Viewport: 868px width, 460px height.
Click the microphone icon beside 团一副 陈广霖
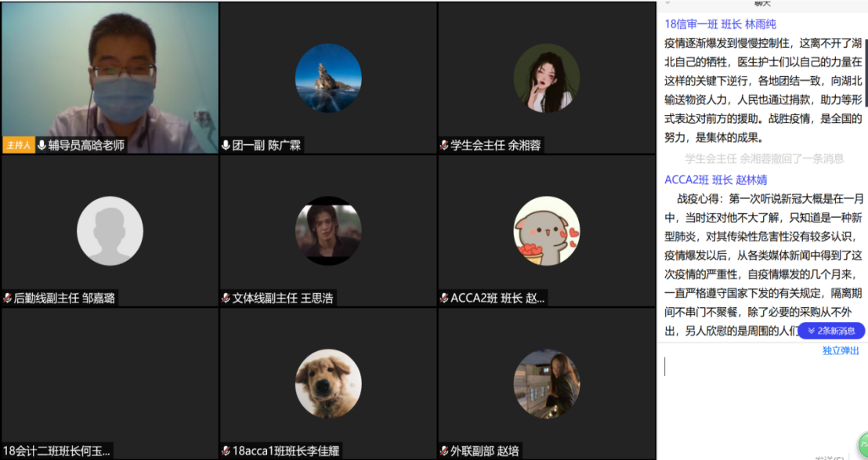click(x=226, y=146)
